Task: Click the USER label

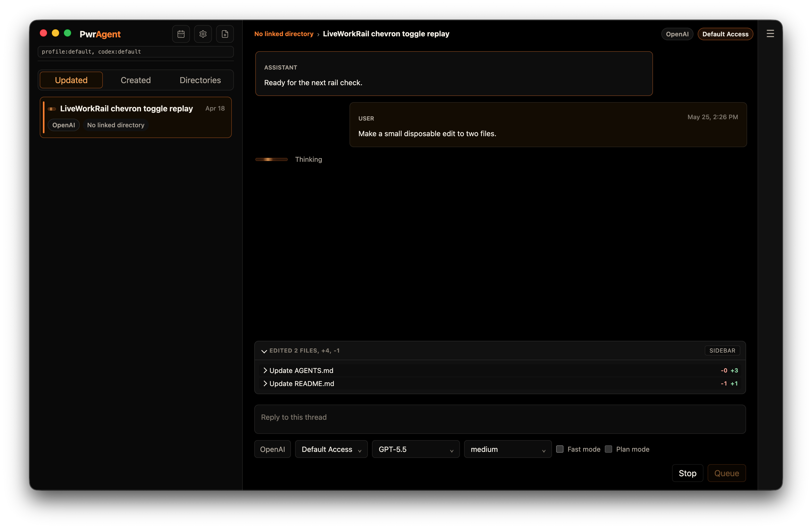Action: pyautogui.click(x=366, y=118)
